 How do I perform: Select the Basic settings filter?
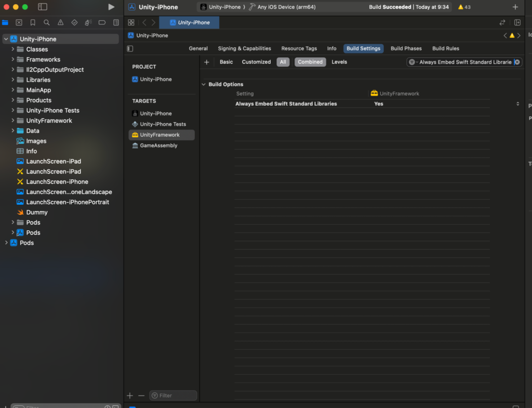(226, 62)
